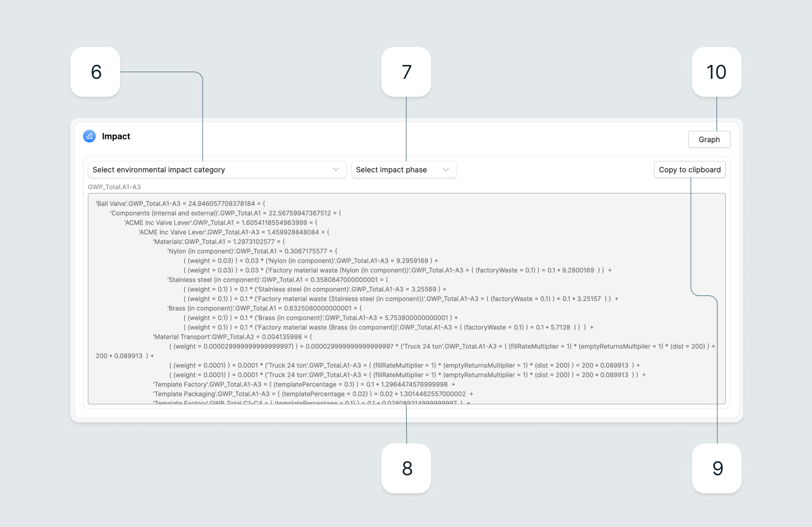
Task: Click callout number 10
Action: coord(716,72)
